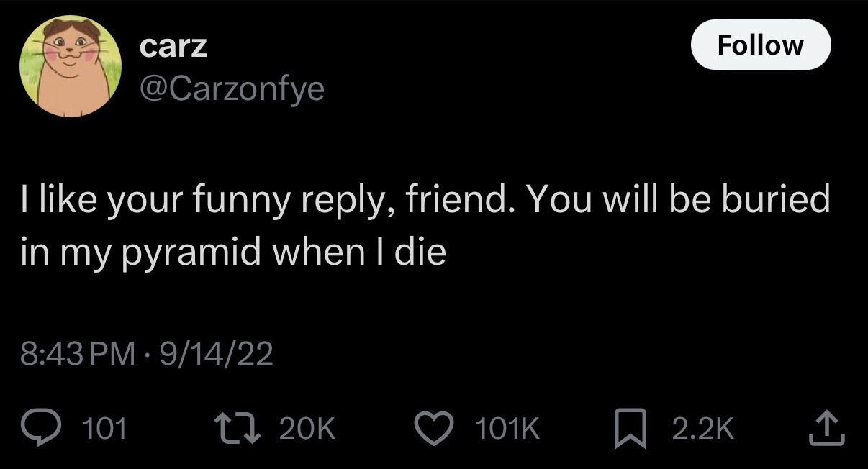Screen dimensions: 868x469
Task: View the 101 replies count
Action: pos(105,429)
